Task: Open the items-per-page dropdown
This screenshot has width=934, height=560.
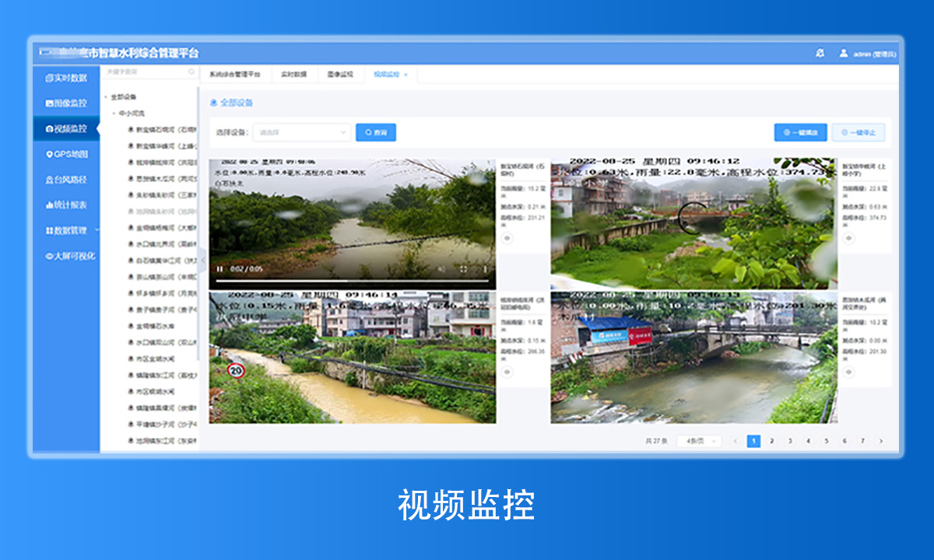Action: point(699,441)
